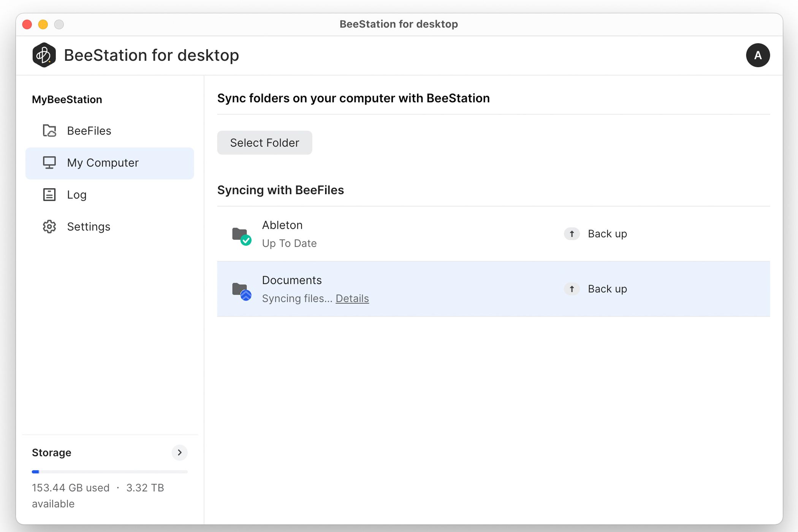Click Back up for Documents

click(607, 289)
